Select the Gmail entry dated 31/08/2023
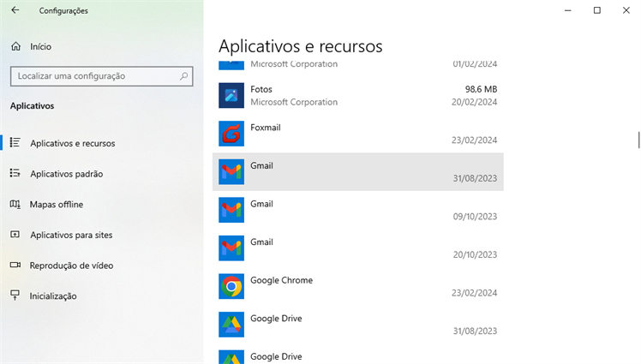This screenshot has height=364, width=641. 357,172
